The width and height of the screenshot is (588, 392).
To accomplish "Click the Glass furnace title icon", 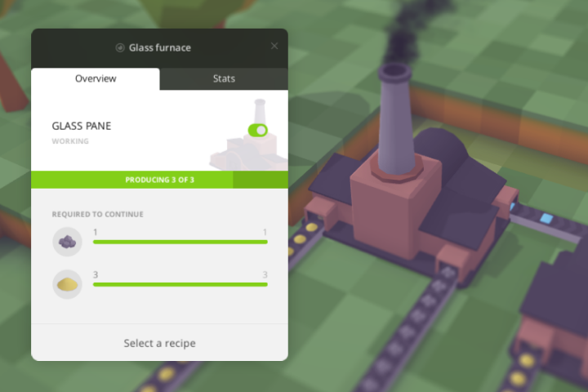I will pyautogui.click(x=120, y=47).
